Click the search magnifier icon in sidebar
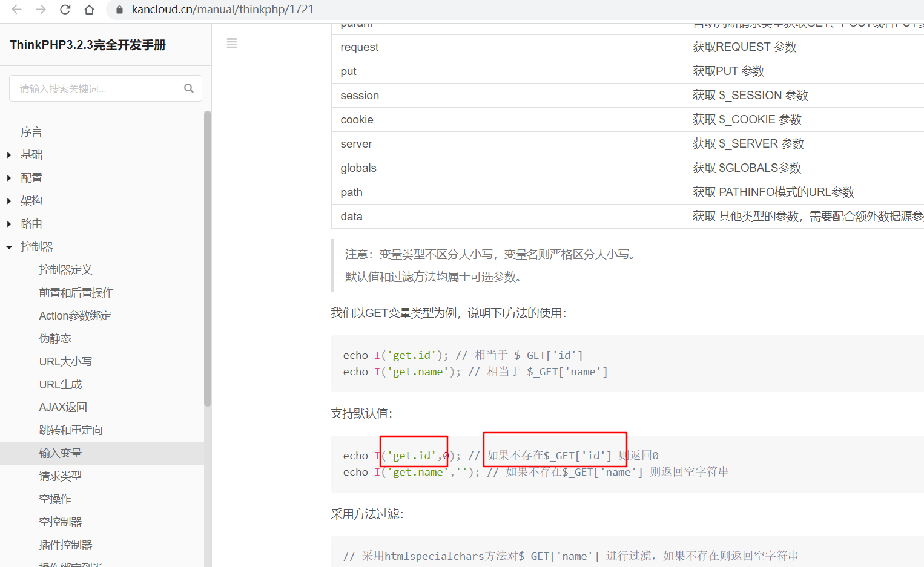Viewport: 924px width, 567px height. 189,88
